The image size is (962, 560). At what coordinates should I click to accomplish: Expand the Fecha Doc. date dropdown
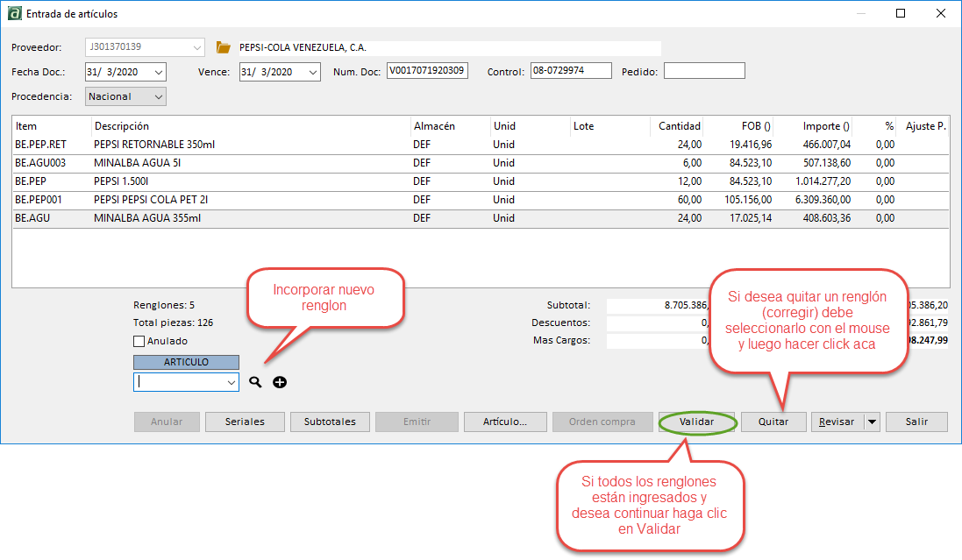(158, 72)
